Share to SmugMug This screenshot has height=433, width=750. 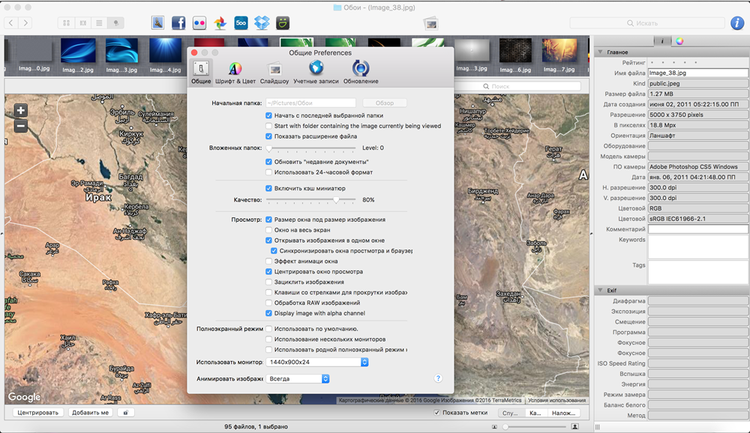[283, 22]
